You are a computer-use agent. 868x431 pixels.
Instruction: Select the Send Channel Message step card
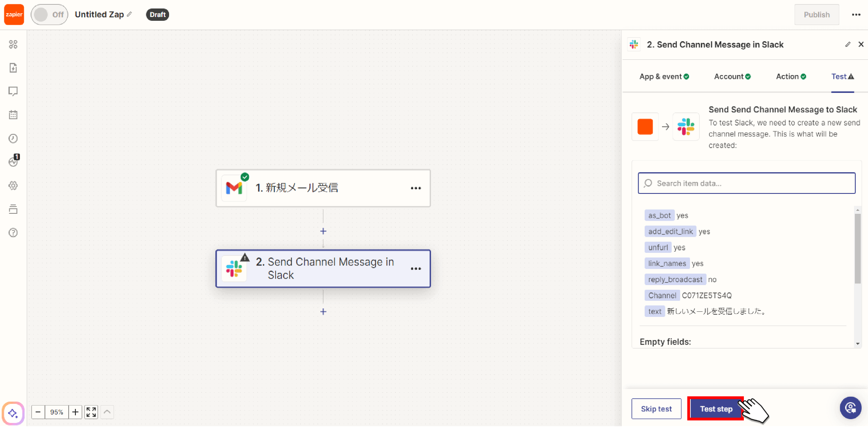pos(323,269)
